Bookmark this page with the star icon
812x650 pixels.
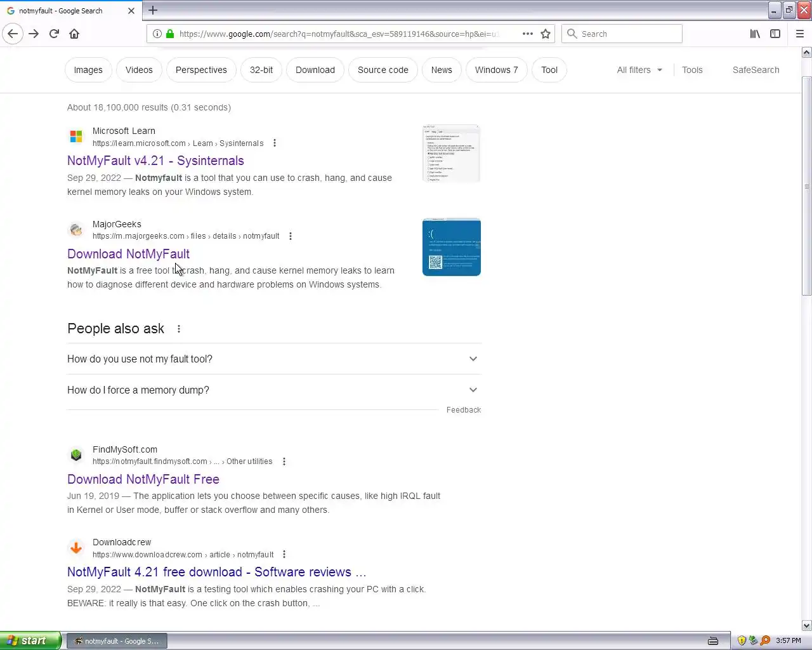[546, 34]
